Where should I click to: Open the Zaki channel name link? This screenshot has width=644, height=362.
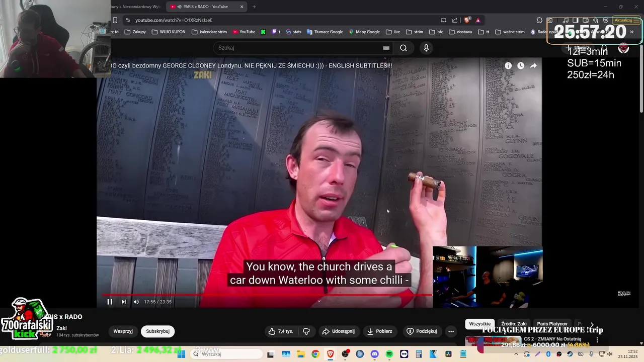[x=61, y=328]
